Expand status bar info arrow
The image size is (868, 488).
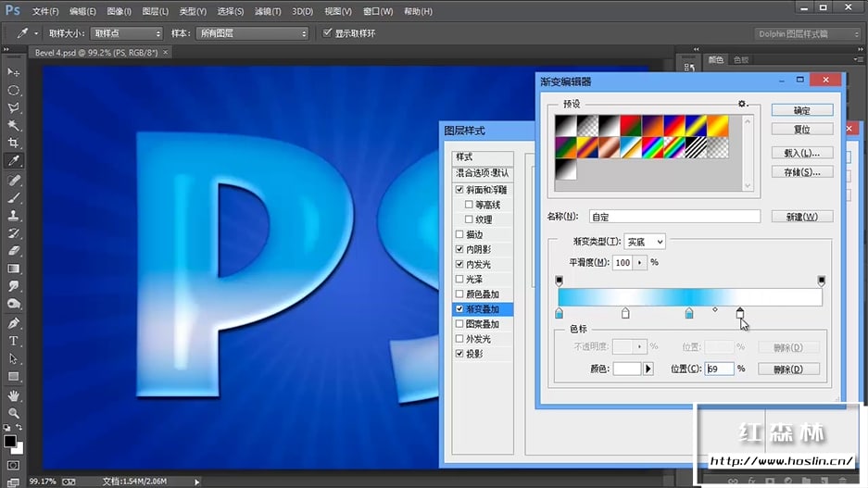(196, 482)
